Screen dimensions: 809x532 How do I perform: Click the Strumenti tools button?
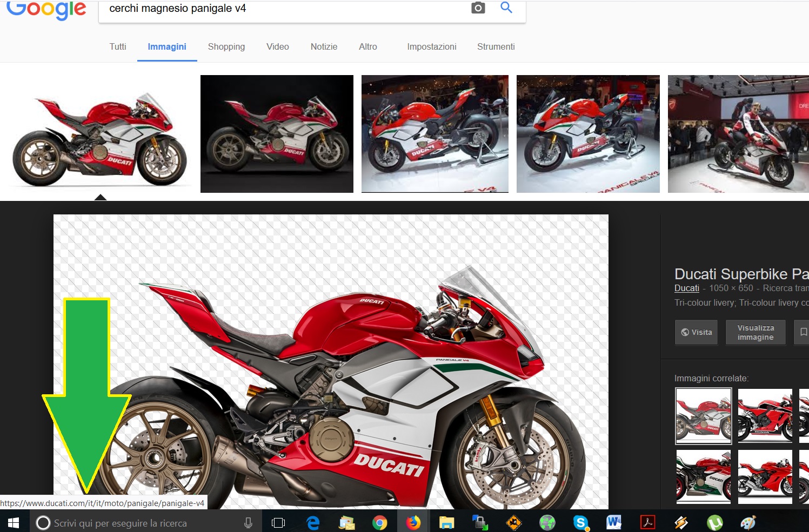pos(496,47)
